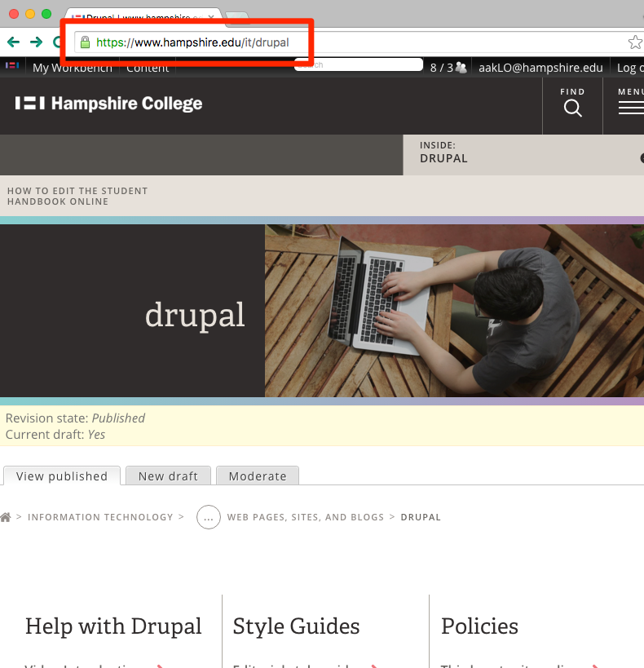This screenshot has width=644, height=668.
Task: Click the Hampshire College logo
Action: [x=108, y=103]
